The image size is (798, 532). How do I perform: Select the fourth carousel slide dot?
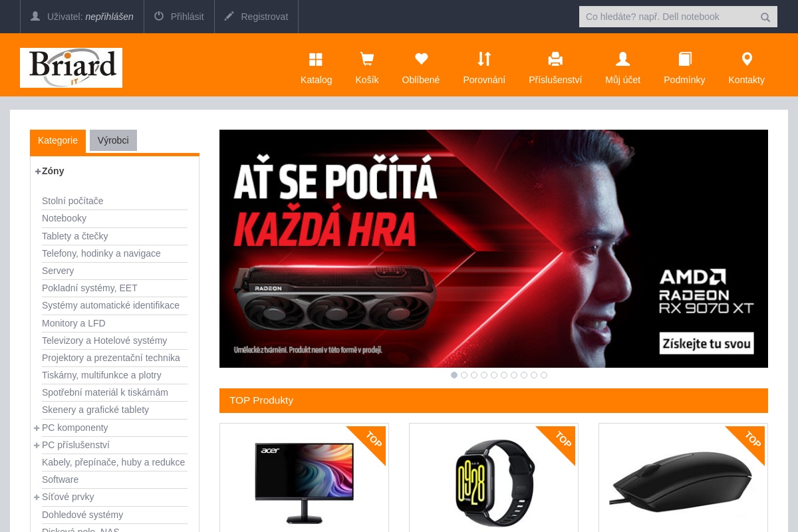coord(484,375)
